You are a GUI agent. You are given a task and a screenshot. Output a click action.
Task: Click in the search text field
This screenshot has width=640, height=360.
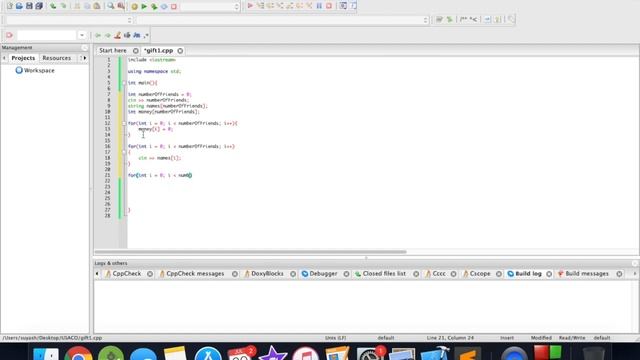[x=47, y=35]
